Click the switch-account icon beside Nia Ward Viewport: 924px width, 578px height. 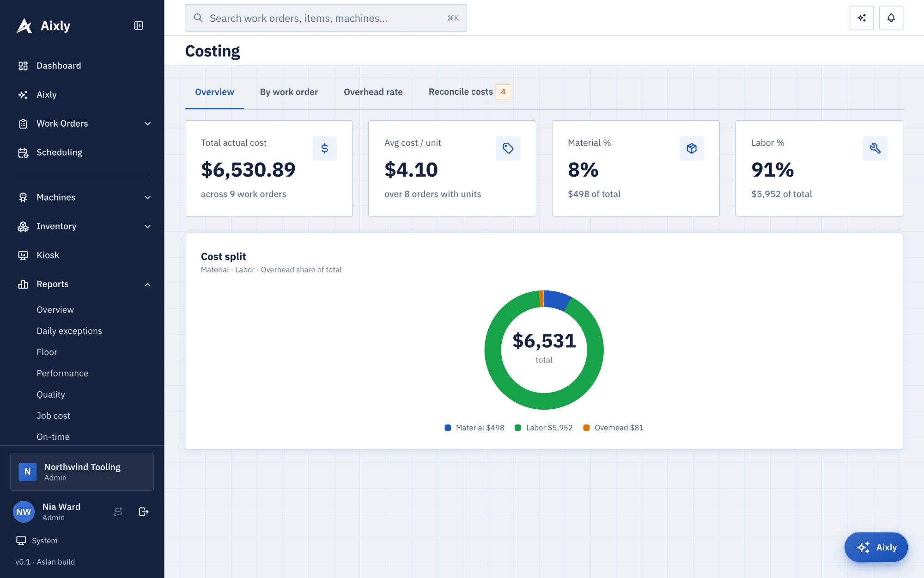[x=118, y=511]
